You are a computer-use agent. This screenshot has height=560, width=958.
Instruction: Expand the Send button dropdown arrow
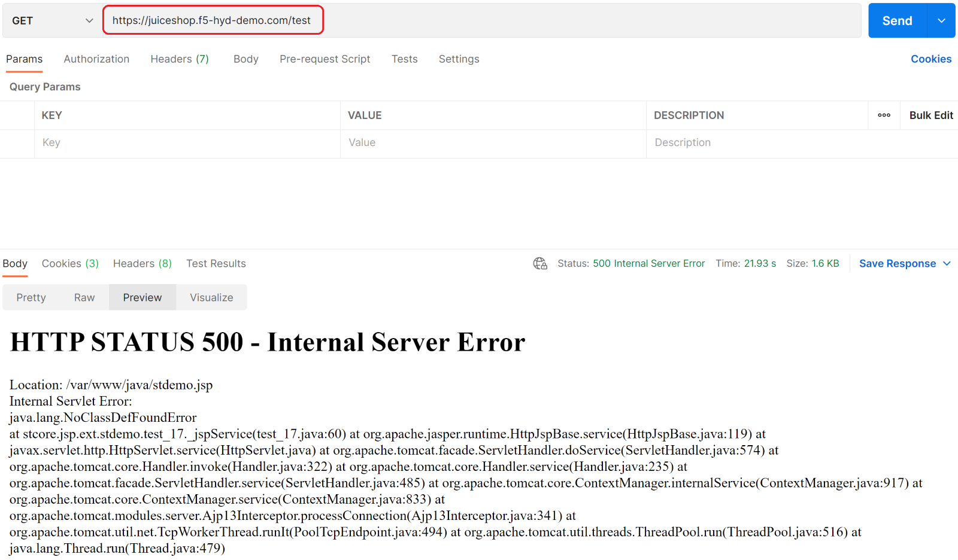point(941,21)
